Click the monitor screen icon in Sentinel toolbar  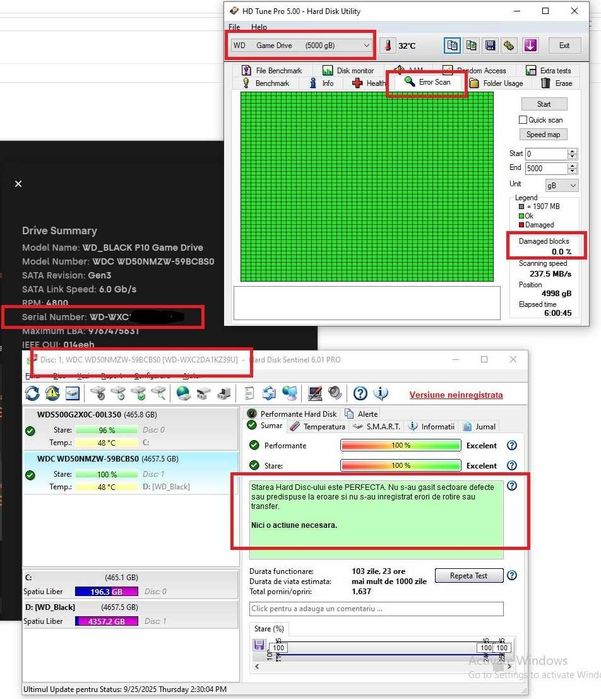(x=315, y=393)
